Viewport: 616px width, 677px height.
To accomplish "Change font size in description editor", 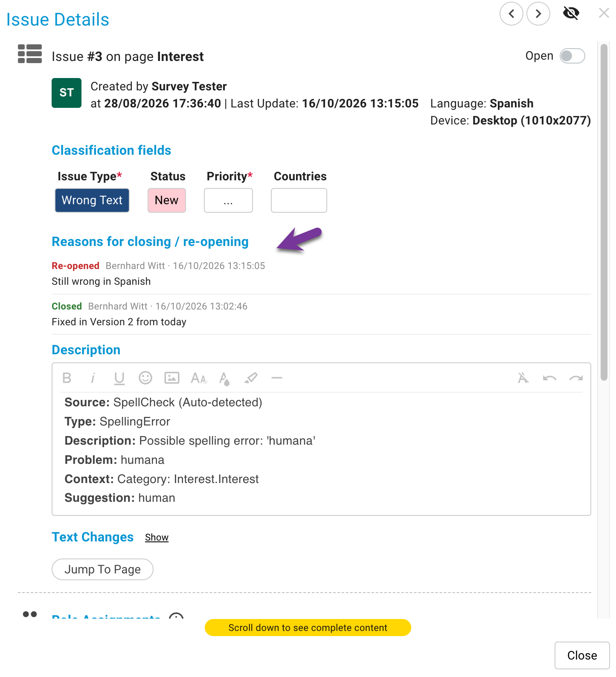I will coord(199,378).
